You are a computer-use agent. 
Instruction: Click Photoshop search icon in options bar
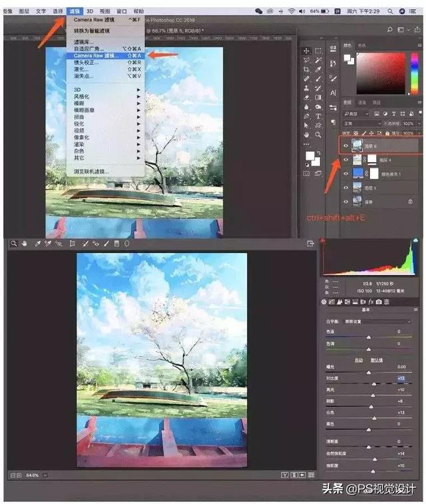click(389, 29)
